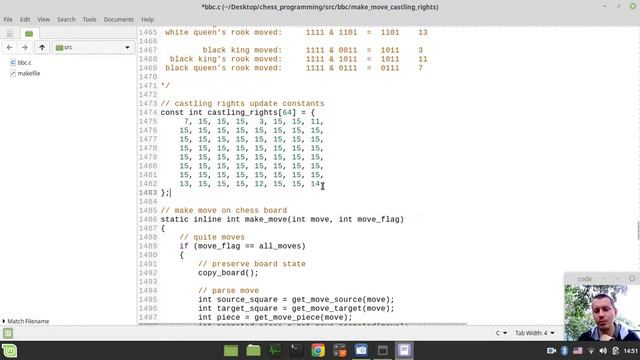Click the 'int source_square' declaration line
The image size is (640, 360).
[x=296, y=300]
